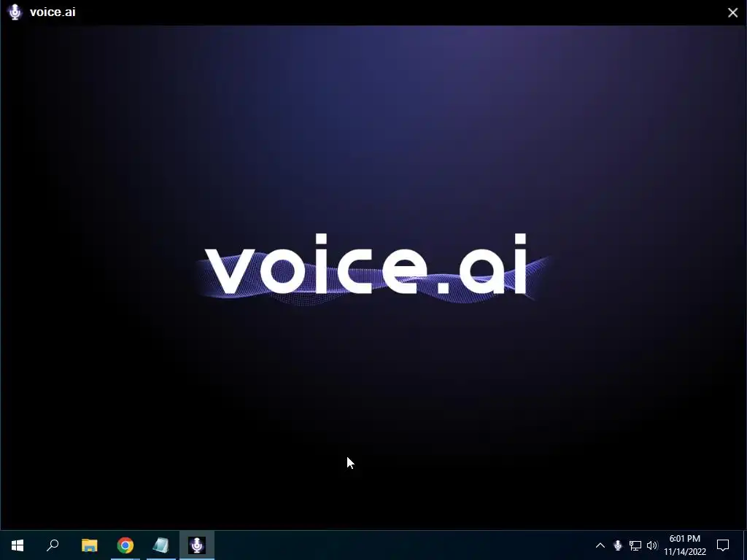Screen dimensions: 747x560
Task: Switch to the notepad-style app in taskbar
Action: point(161,545)
